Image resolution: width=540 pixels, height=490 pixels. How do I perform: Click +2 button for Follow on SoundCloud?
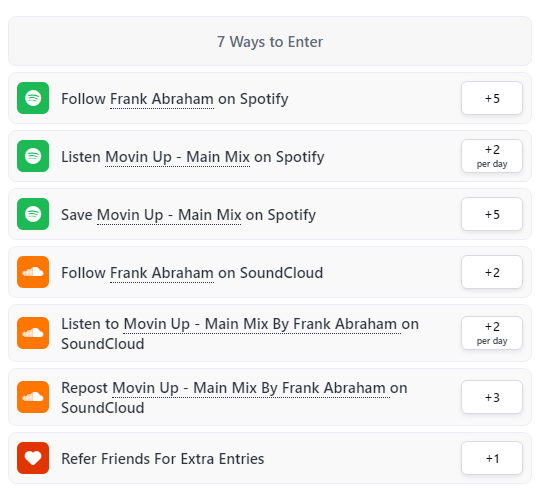click(492, 272)
